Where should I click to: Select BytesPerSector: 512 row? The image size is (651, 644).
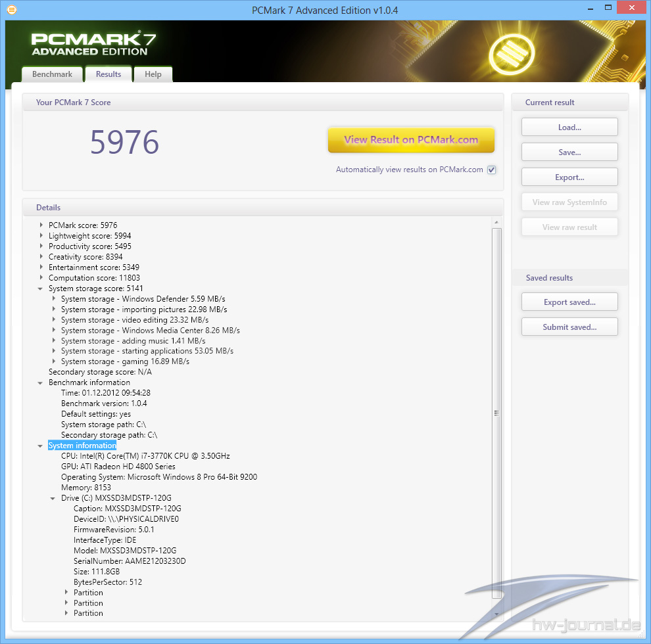[108, 582]
